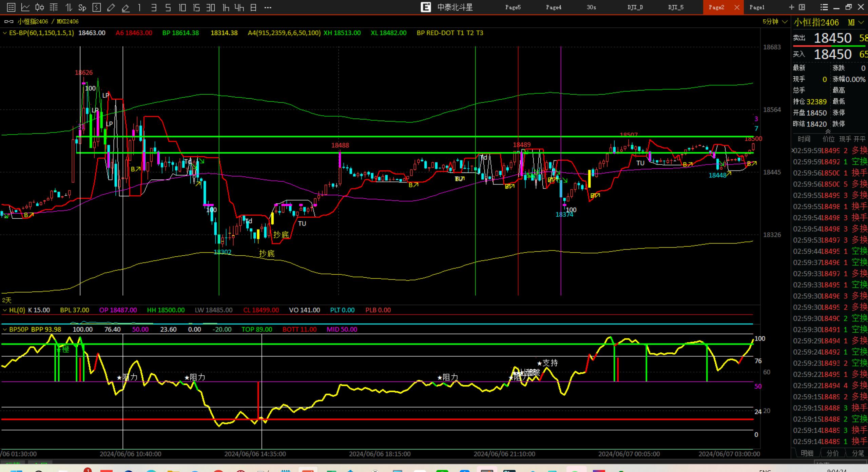Collapse the ES-BP indicator chevron
The width and height of the screenshot is (868, 472).
click(x=5, y=33)
